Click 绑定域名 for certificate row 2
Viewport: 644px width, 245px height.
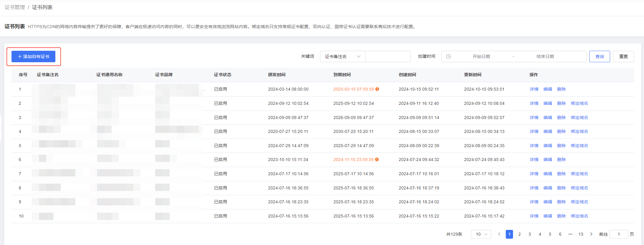[x=580, y=103]
